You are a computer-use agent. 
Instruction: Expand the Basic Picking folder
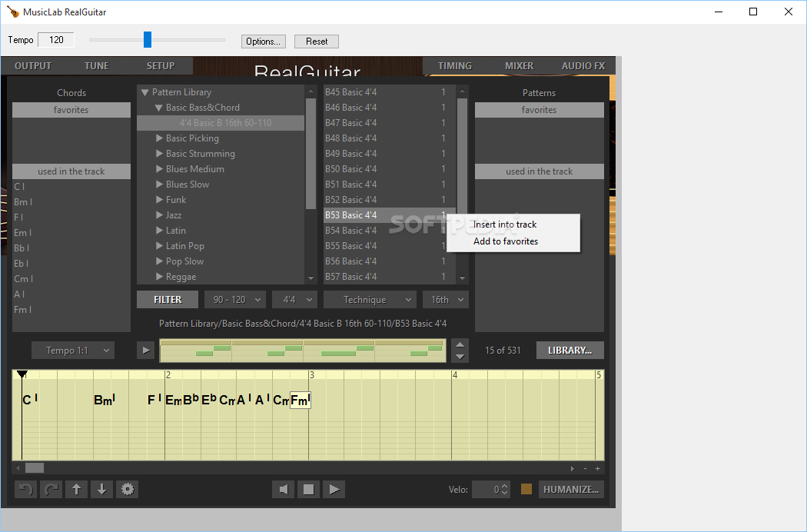click(x=160, y=138)
